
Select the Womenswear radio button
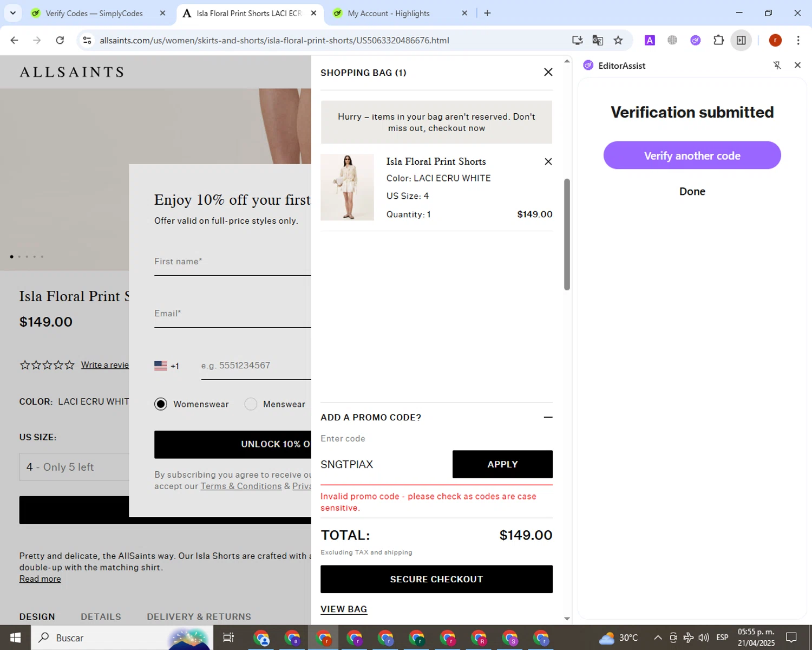[x=161, y=404]
